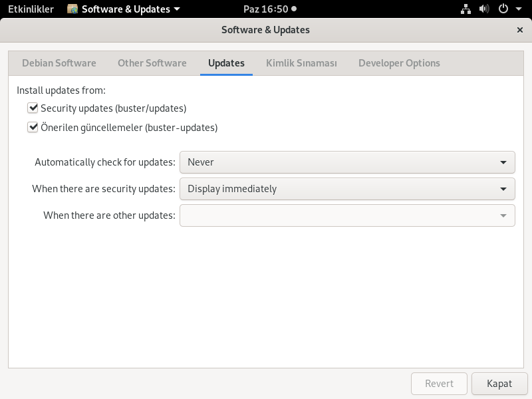
Task: Click the Install updates from: label
Action: [x=61, y=90]
